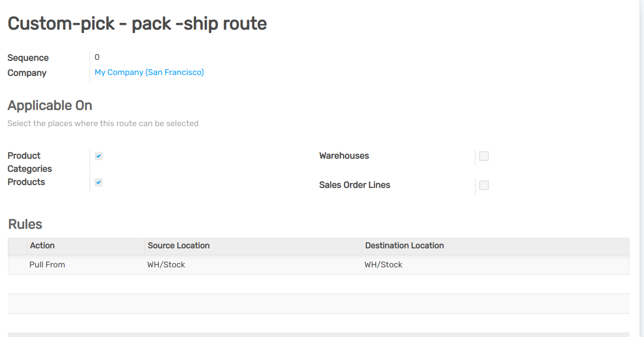
Task: Click the Applicable On section heading
Action: coord(50,106)
